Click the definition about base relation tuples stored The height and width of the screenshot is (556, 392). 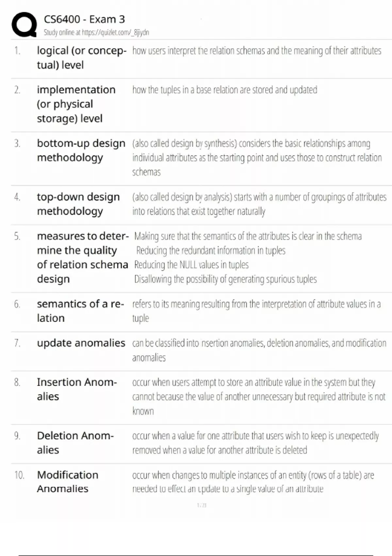tap(224, 90)
